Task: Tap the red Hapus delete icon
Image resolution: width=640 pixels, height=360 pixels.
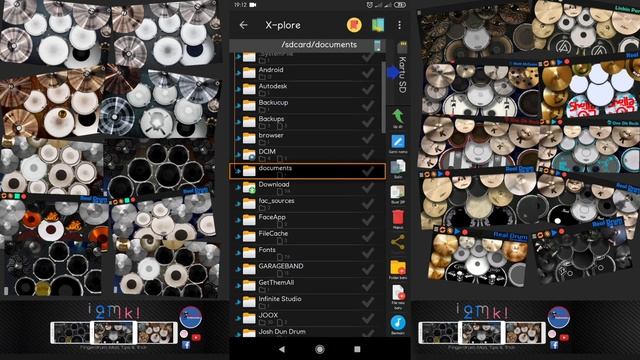Action: click(x=398, y=218)
